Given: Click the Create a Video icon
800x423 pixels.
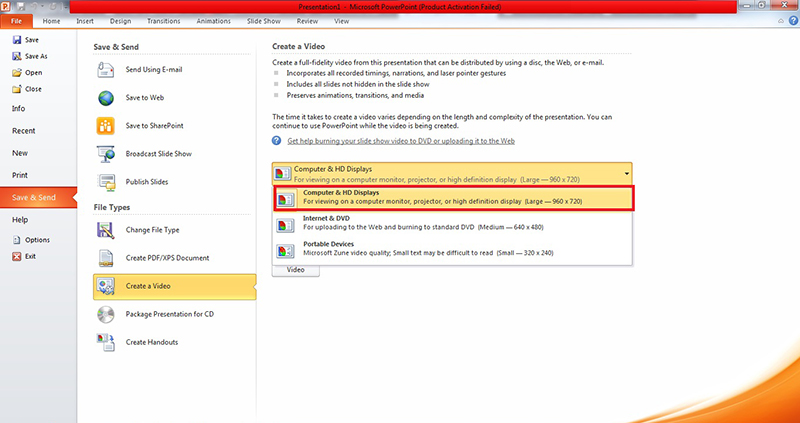Looking at the screenshot, I should pos(108,286).
